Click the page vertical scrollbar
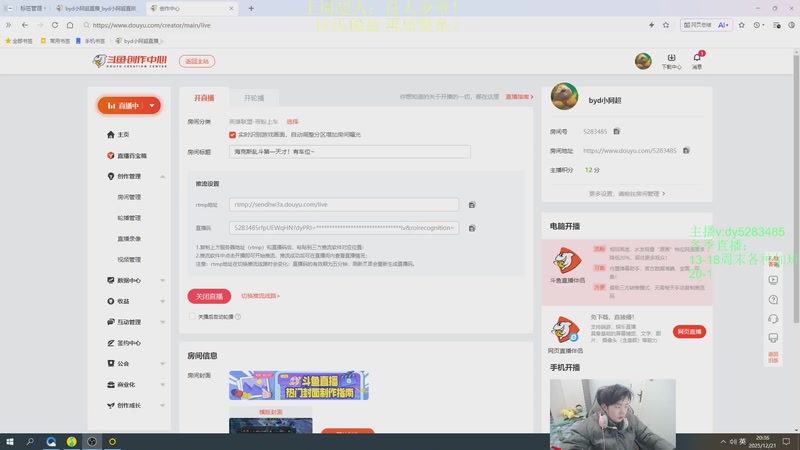This screenshot has height=450, width=800. [x=796, y=189]
